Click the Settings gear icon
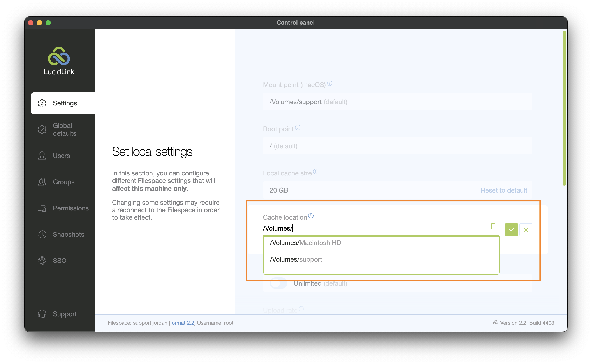The width and height of the screenshot is (592, 364). click(42, 103)
